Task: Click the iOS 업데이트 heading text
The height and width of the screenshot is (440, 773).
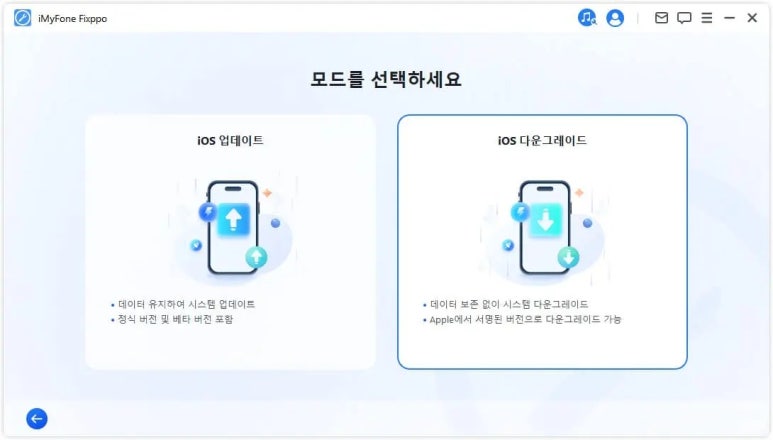Action: tap(230, 140)
